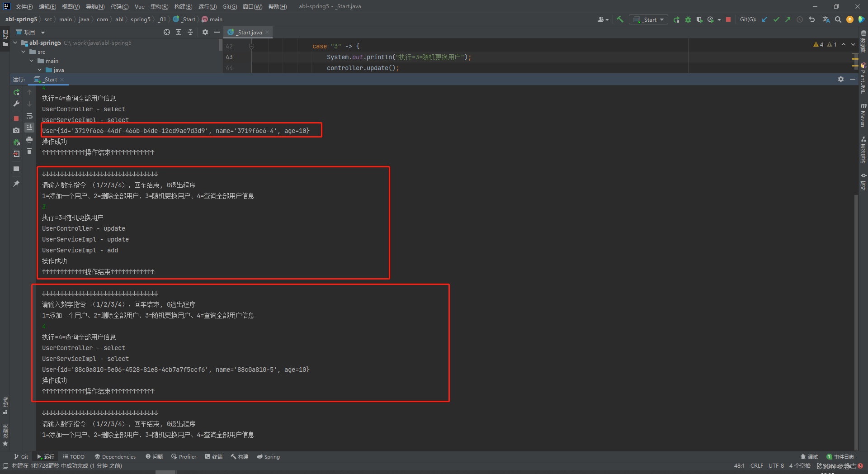Open the TODO tool window
The image size is (868, 474).
(74, 457)
